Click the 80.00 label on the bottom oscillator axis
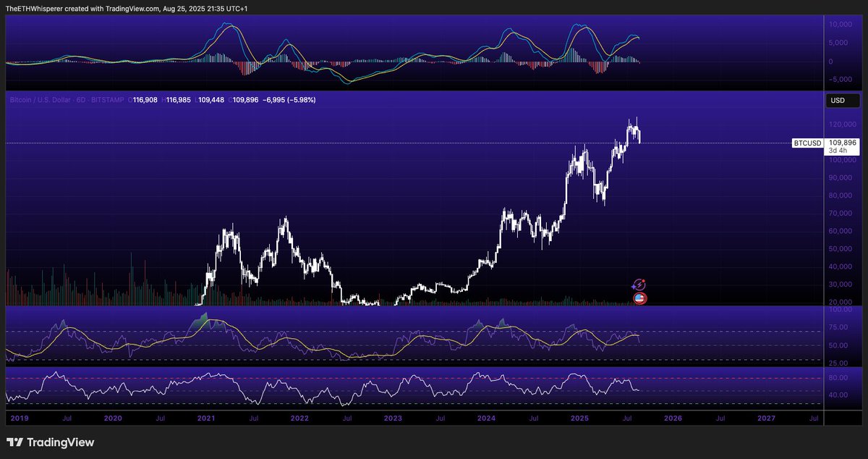This screenshot has height=459, width=868. click(x=839, y=378)
